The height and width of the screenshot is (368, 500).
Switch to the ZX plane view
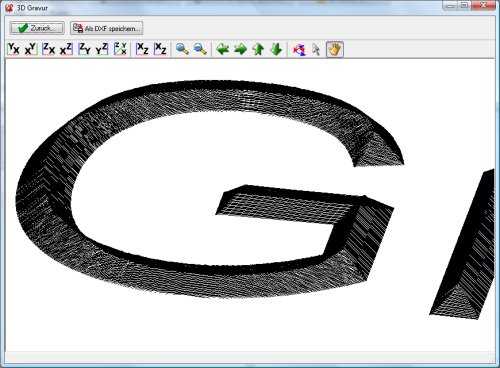click(49, 49)
